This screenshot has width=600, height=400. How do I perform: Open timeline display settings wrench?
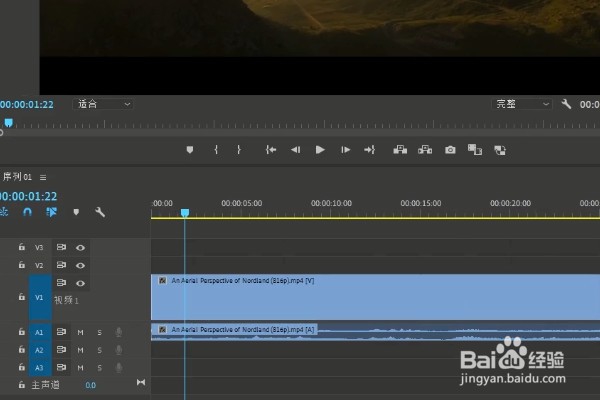click(x=100, y=212)
